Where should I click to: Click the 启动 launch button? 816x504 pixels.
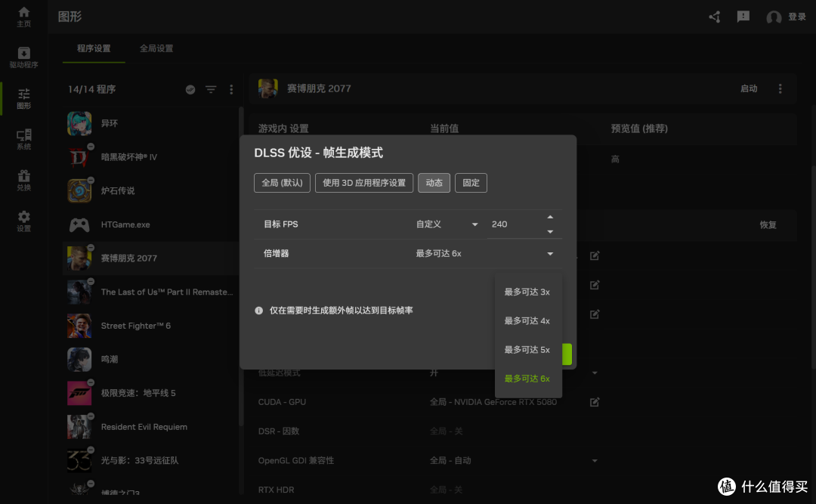point(749,88)
